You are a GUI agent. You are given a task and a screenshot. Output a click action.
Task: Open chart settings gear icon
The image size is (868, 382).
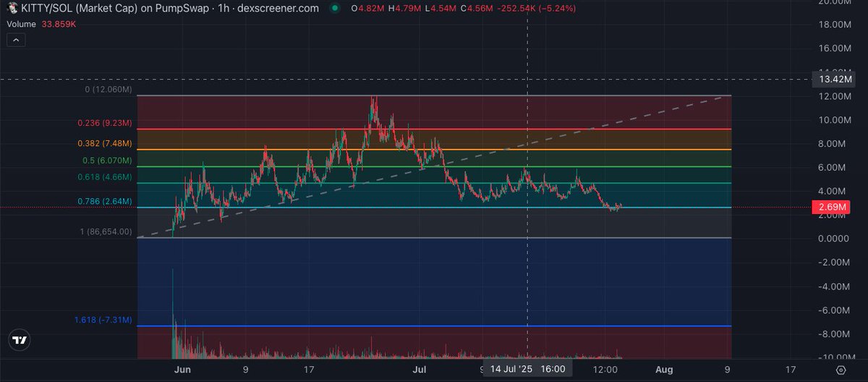[x=841, y=370]
